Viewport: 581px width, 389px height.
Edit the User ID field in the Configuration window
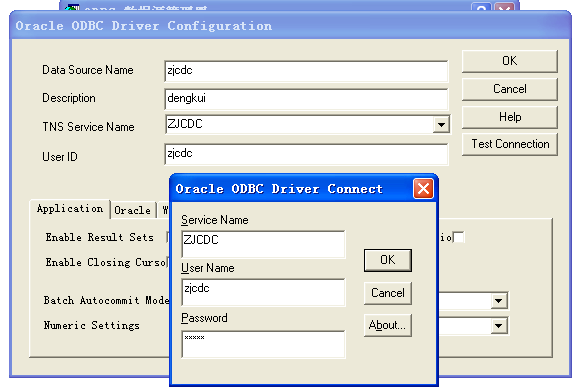point(306,154)
